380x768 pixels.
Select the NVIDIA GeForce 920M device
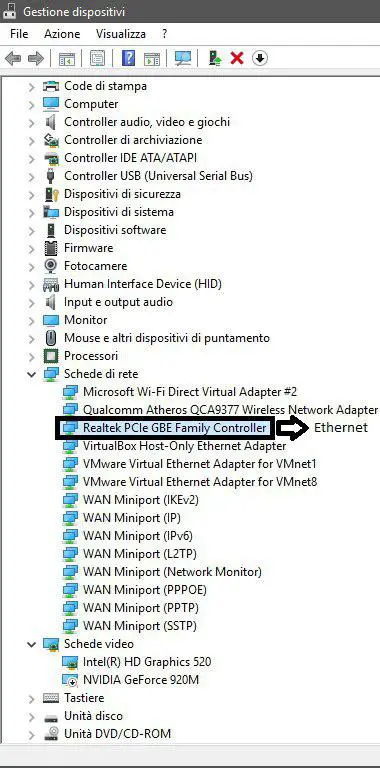pyautogui.click(x=141, y=680)
